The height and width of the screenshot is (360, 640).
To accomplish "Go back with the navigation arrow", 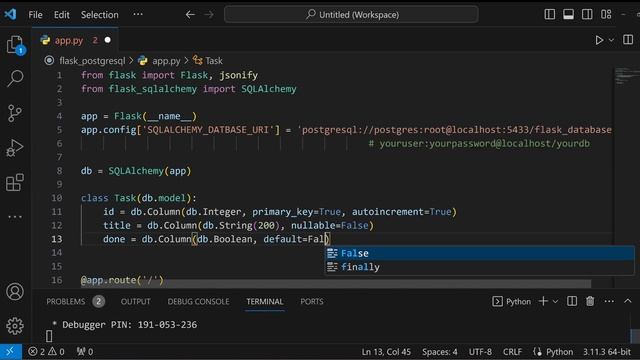I will (190, 15).
